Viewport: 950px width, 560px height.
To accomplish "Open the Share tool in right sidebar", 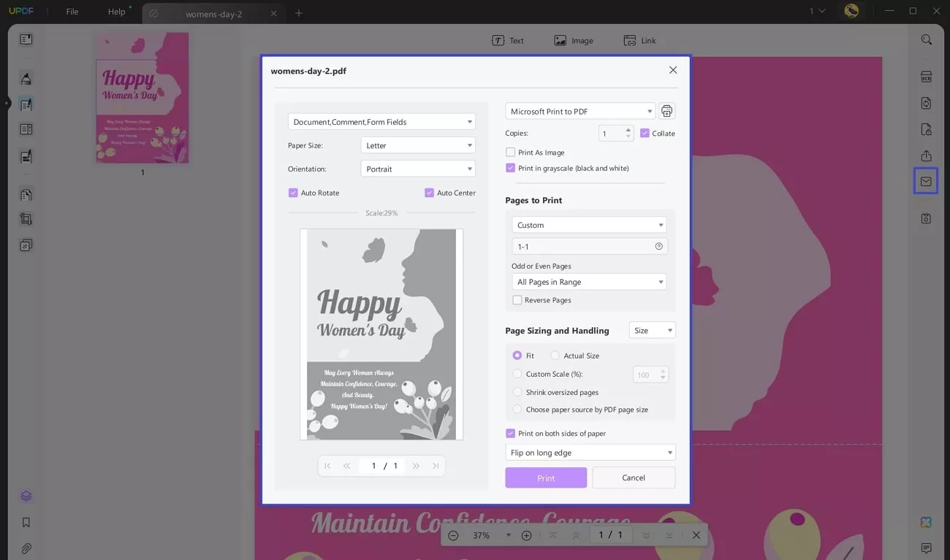I will click(x=927, y=156).
